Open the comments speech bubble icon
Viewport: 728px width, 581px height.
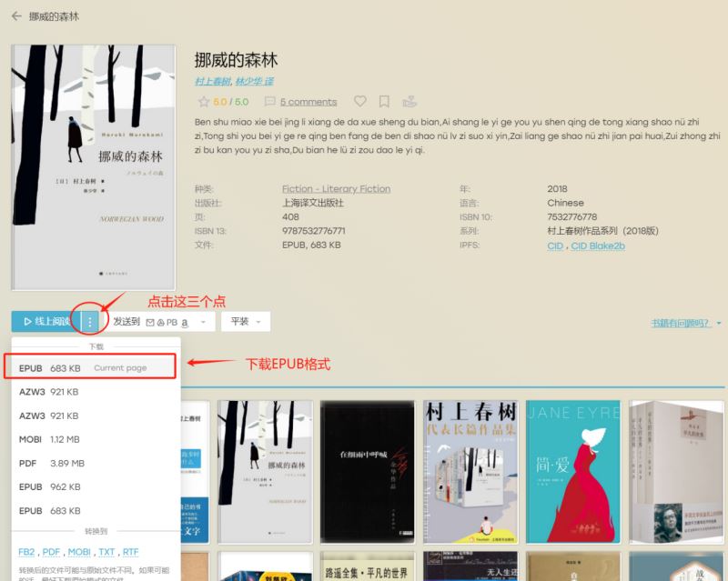click(x=269, y=101)
